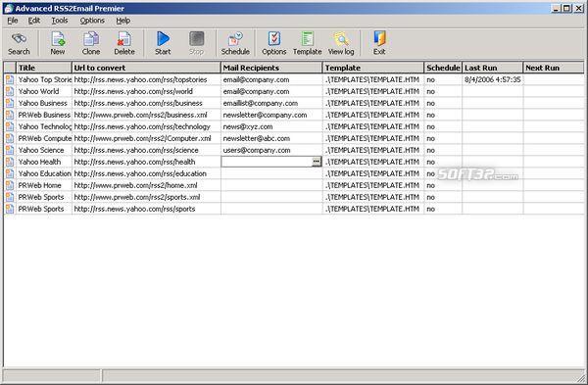Exit the application via toolbar
The image size is (588, 385).
coord(379,43)
